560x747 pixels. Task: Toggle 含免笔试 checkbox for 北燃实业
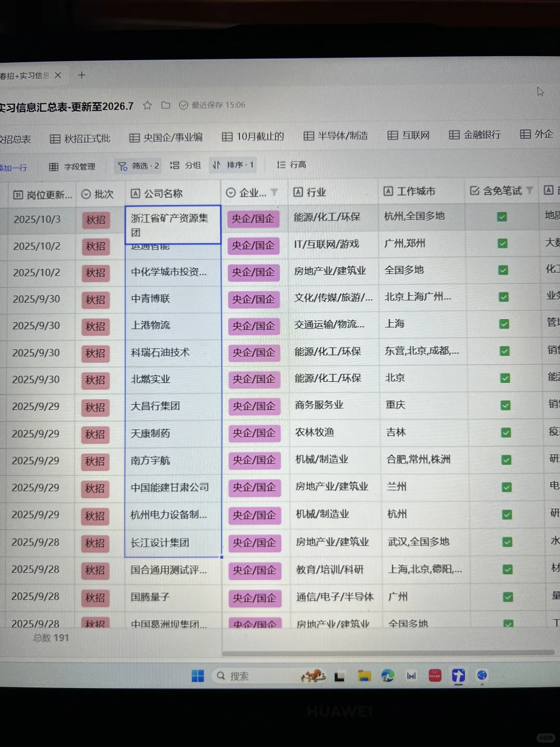(x=505, y=378)
